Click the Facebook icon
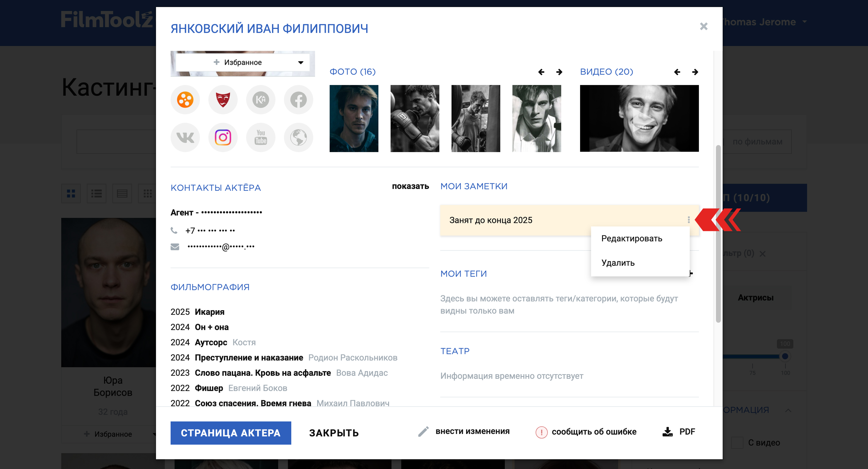Viewport: 868px width, 469px height. (298, 100)
